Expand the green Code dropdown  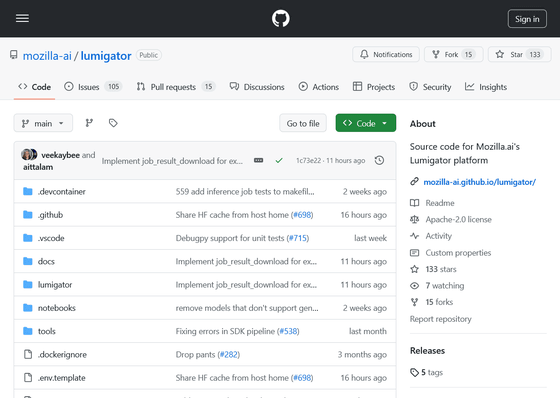tap(366, 123)
